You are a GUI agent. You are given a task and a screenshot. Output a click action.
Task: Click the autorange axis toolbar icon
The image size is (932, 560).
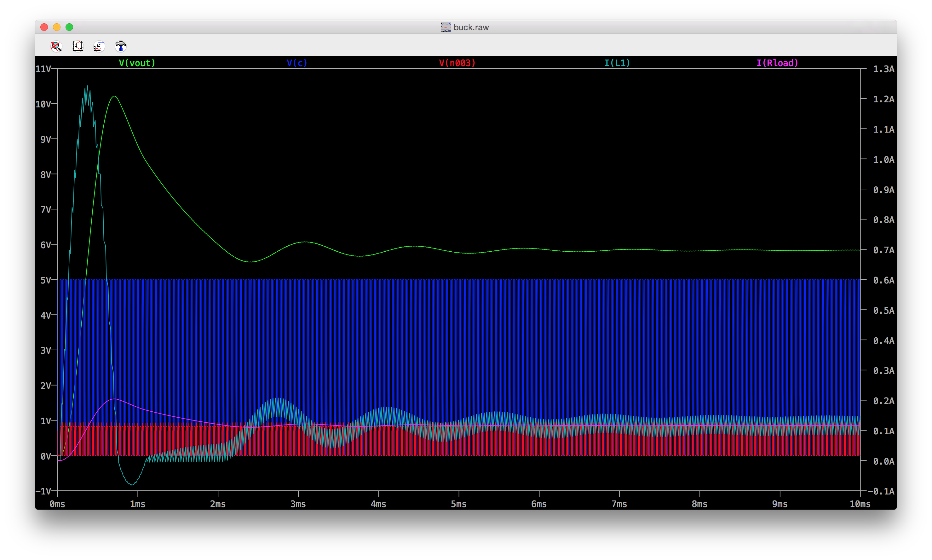[78, 46]
